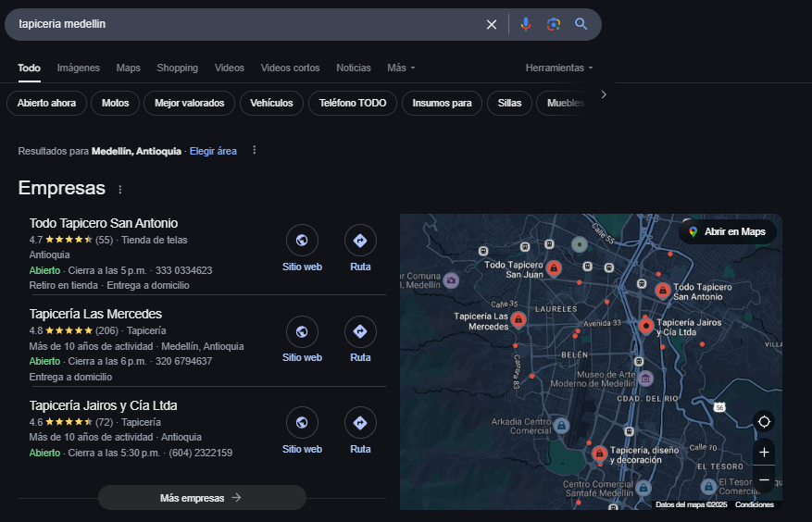Zoom out on the map
This screenshot has height=522, width=812.
click(x=764, y=480)
